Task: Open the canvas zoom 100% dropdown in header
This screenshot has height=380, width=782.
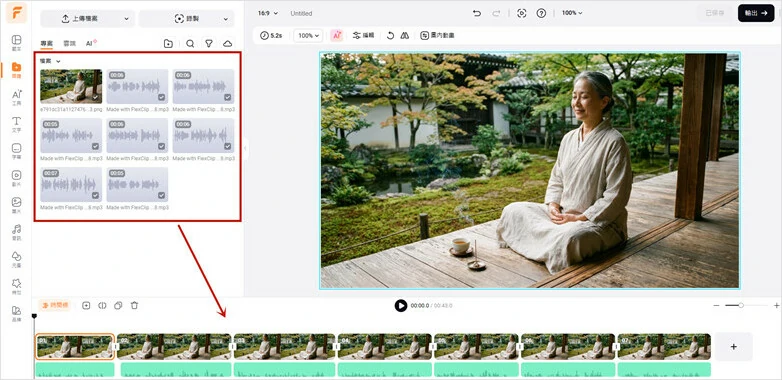Action: (x=572, y=13)
